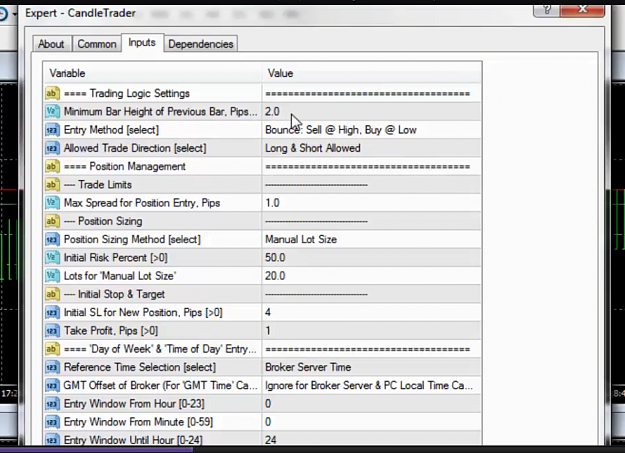Select the ==== Position Management label
Image resolution: width=625 pixels, height=453 pixels.
click(125, 166)
